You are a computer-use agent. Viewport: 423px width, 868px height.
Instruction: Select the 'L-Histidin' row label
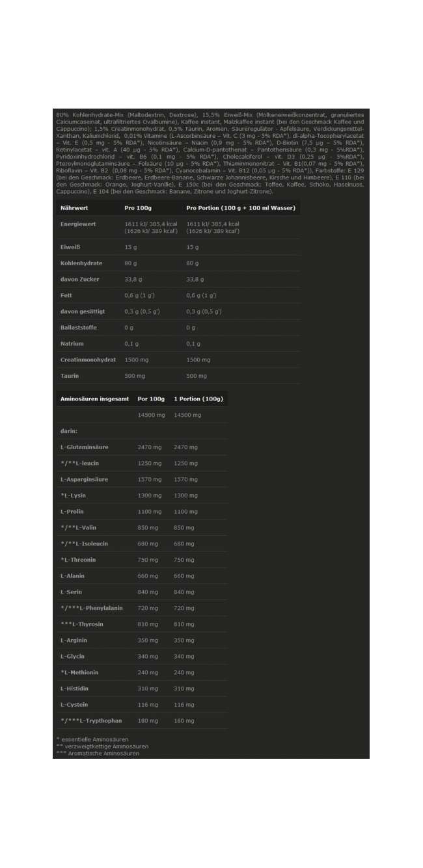(x=75, y=689)
